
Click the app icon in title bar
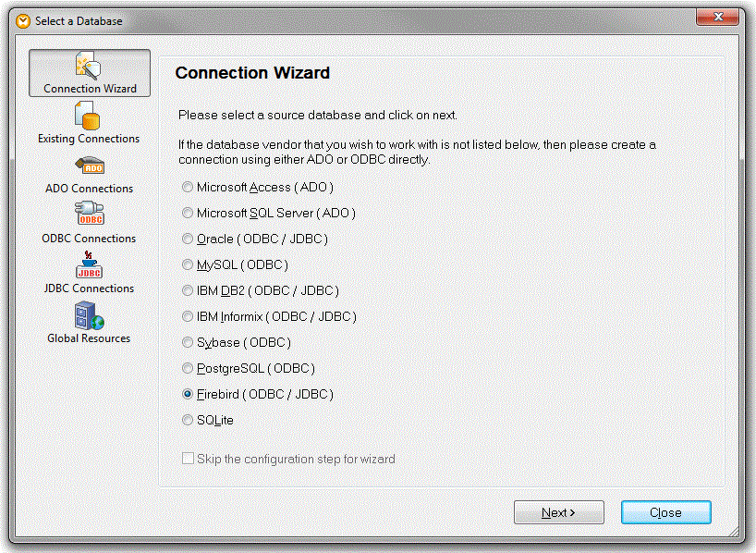[23, 20]
